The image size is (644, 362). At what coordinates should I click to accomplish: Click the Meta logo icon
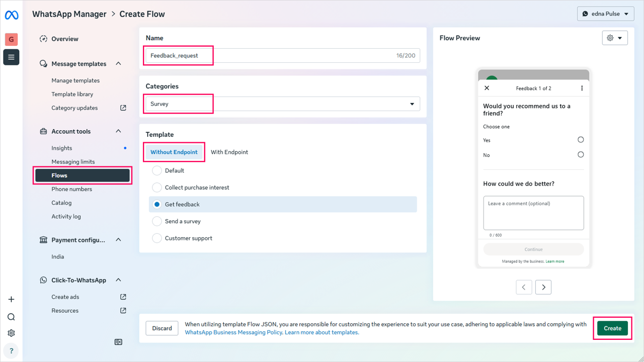11,16
